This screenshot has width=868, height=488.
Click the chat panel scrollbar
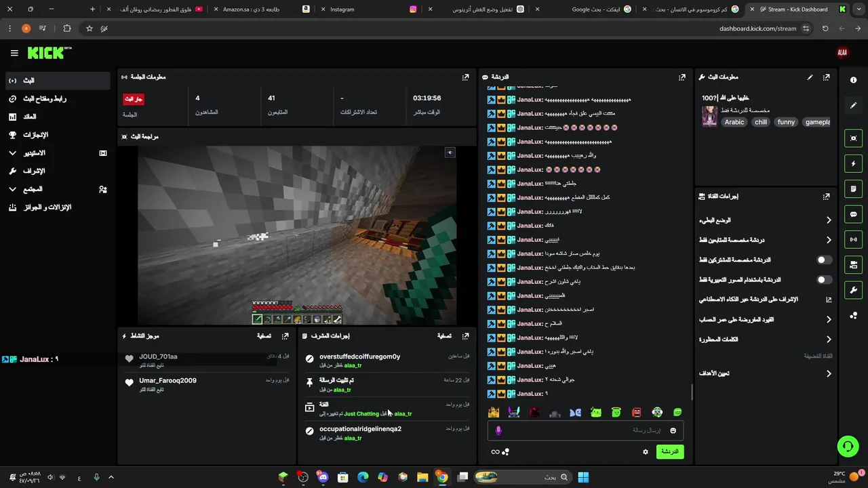[692, 392]
